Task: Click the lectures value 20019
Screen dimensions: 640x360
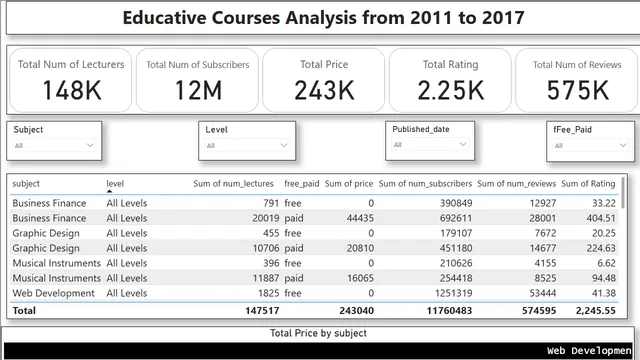Action: [266, 218]
